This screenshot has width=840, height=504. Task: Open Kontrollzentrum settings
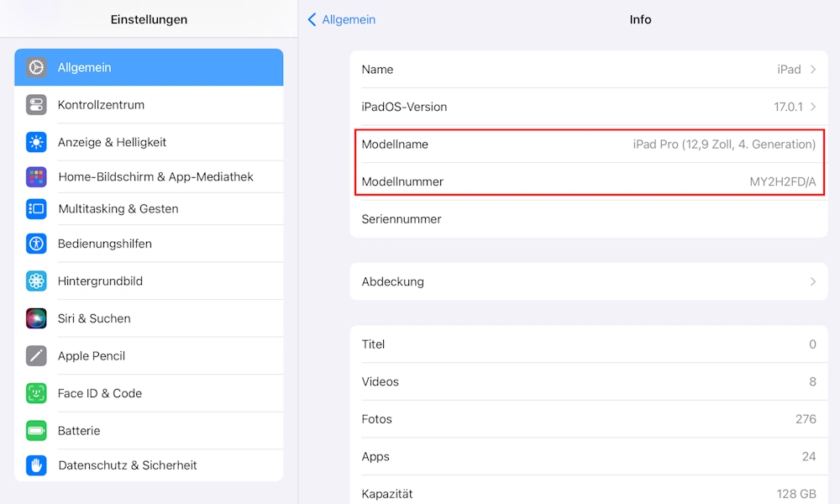pos(149,105)
